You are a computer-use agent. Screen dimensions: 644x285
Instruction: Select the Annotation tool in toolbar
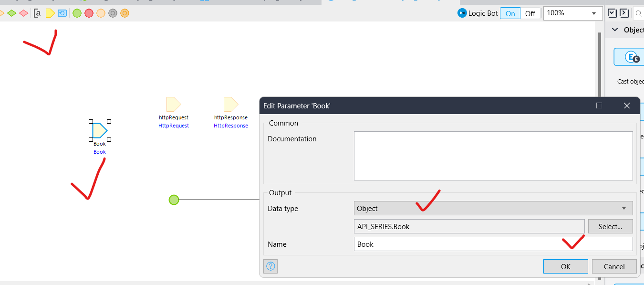tap(37, 13)
